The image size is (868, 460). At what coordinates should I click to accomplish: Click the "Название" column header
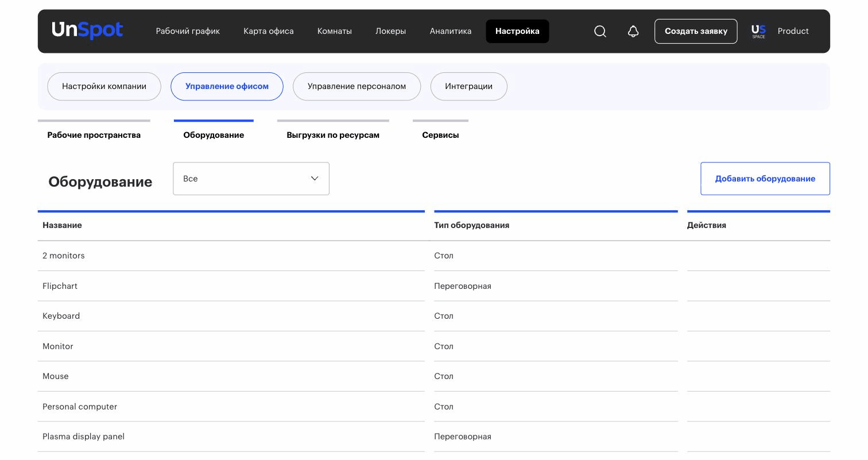point(62,225)
